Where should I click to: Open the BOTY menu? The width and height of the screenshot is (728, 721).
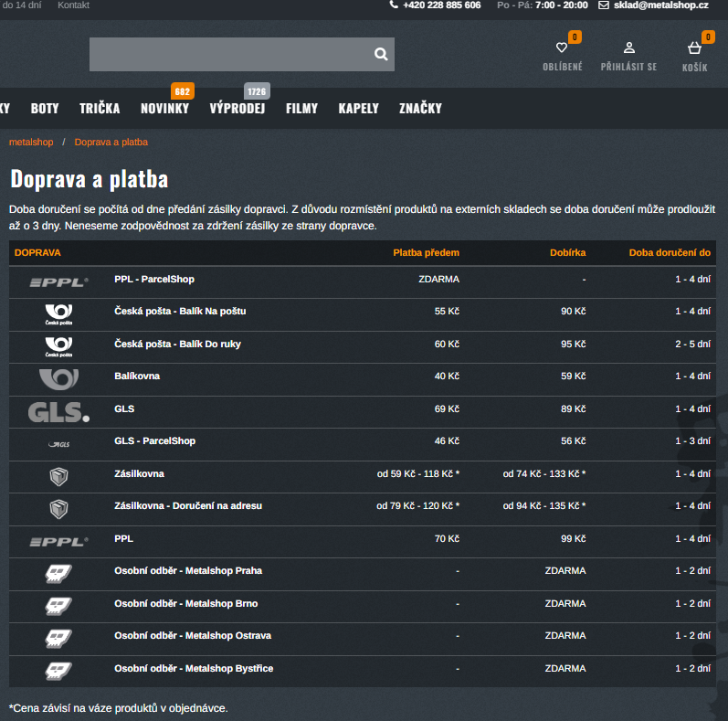tap(45, 109)
